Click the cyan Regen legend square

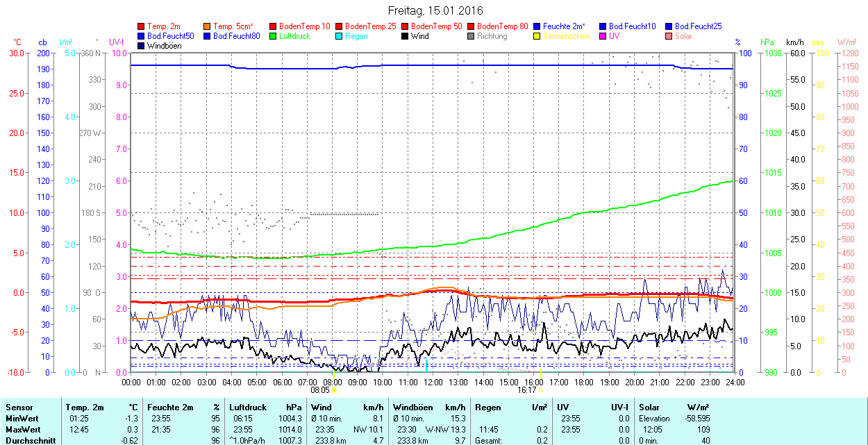[339, 36]
